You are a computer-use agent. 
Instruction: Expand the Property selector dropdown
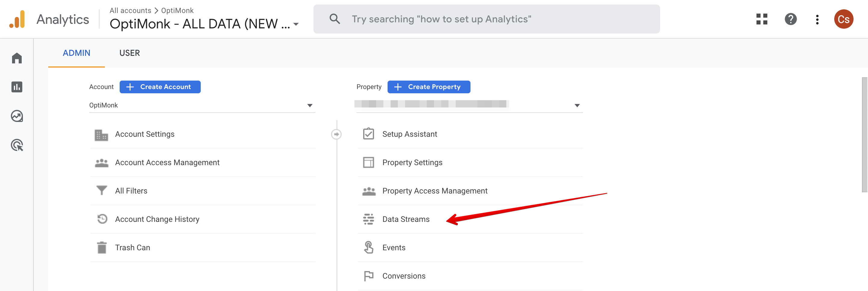[x=469, y=105]
